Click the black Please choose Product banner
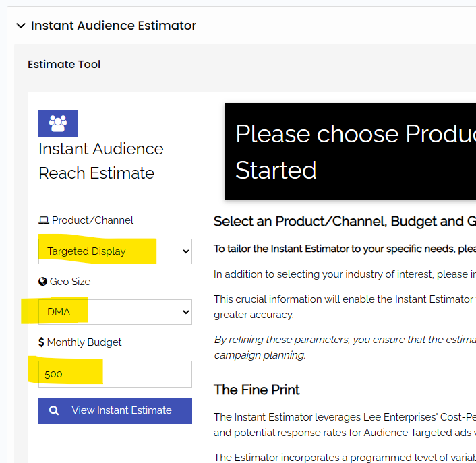This screenshot has height=463, width=476. [350, 152]
